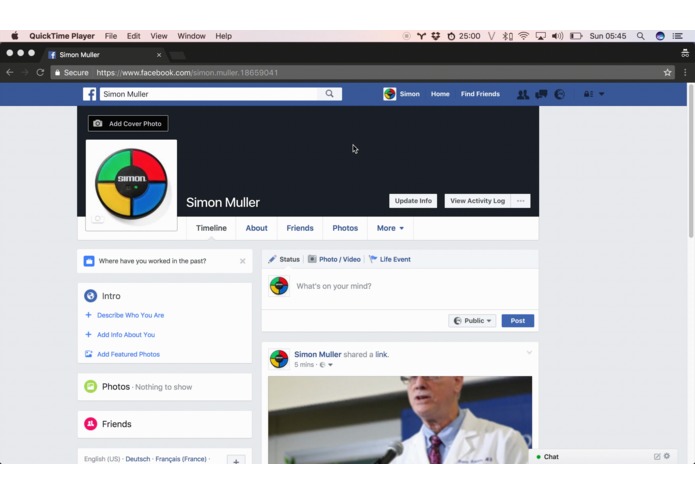Image resolution: width=695 pixels, height=494 pixels.
Task: Click the blue Post button
Action: (x=518, y=320)
